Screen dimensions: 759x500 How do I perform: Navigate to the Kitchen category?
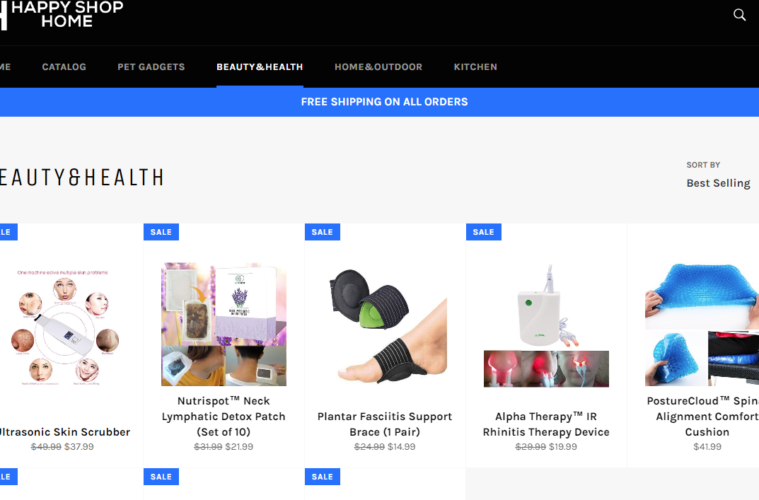475,67
